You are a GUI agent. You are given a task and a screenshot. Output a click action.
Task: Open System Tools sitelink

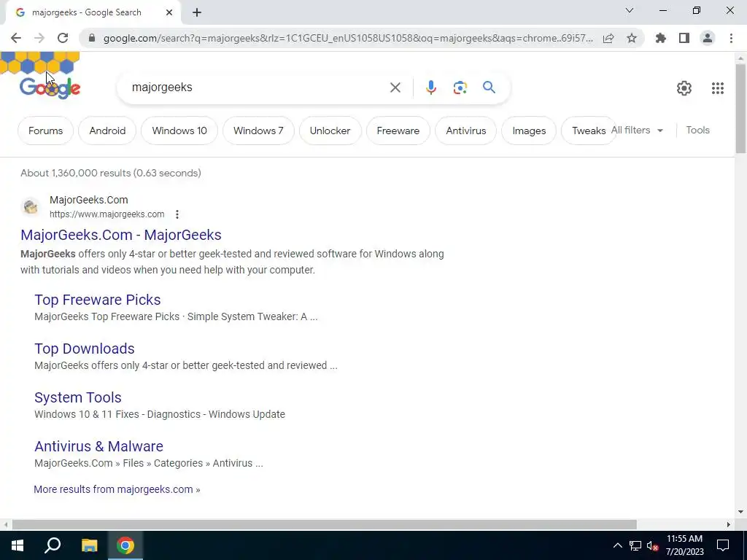click(77, 397)
